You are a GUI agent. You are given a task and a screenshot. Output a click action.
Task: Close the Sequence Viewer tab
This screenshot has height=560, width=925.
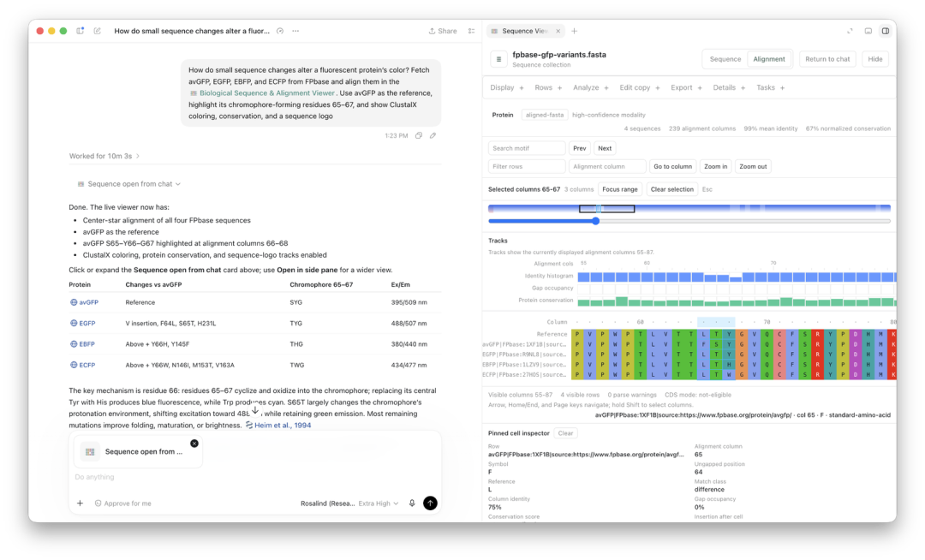(558, 31)
